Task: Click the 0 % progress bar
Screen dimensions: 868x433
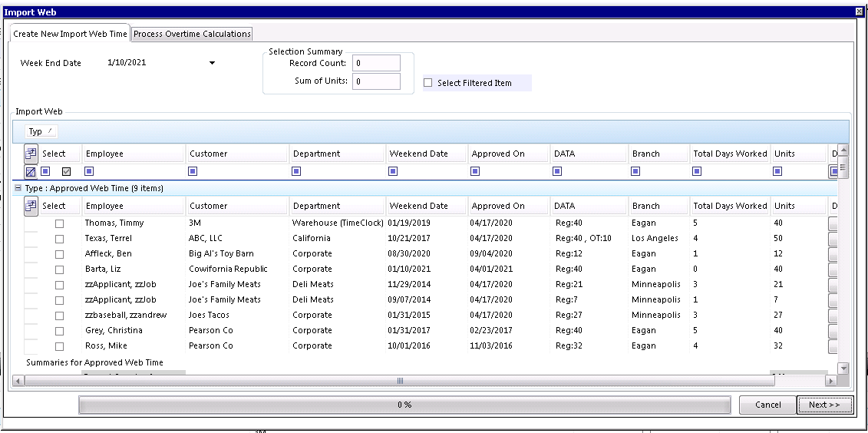Action: (x=404, y=405)
